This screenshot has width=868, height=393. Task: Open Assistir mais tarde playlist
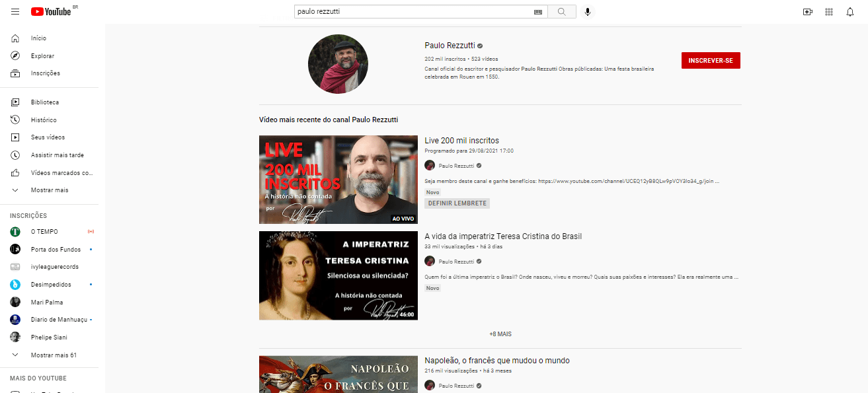57,155
